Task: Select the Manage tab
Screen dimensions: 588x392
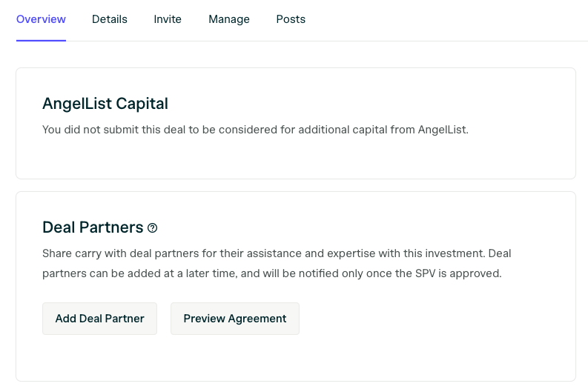Action: (x=229, y=19)
